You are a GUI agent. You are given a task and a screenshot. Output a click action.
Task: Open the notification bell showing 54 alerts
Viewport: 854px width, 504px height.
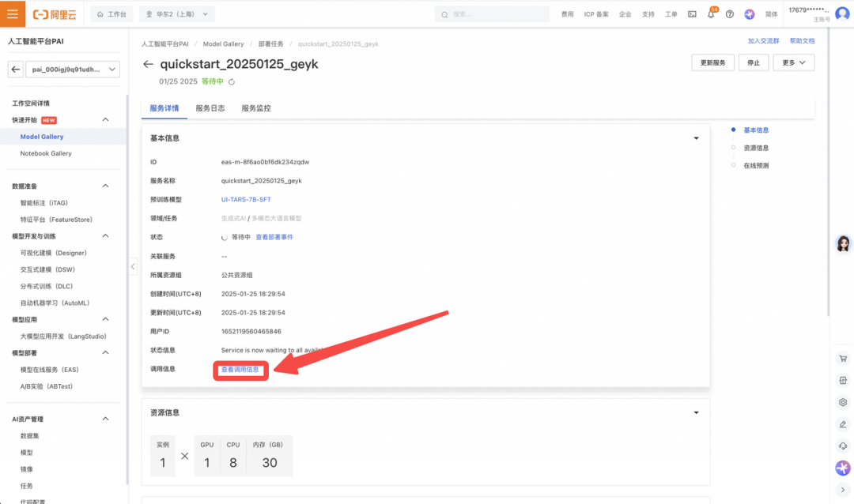click(x=712, y=13)
